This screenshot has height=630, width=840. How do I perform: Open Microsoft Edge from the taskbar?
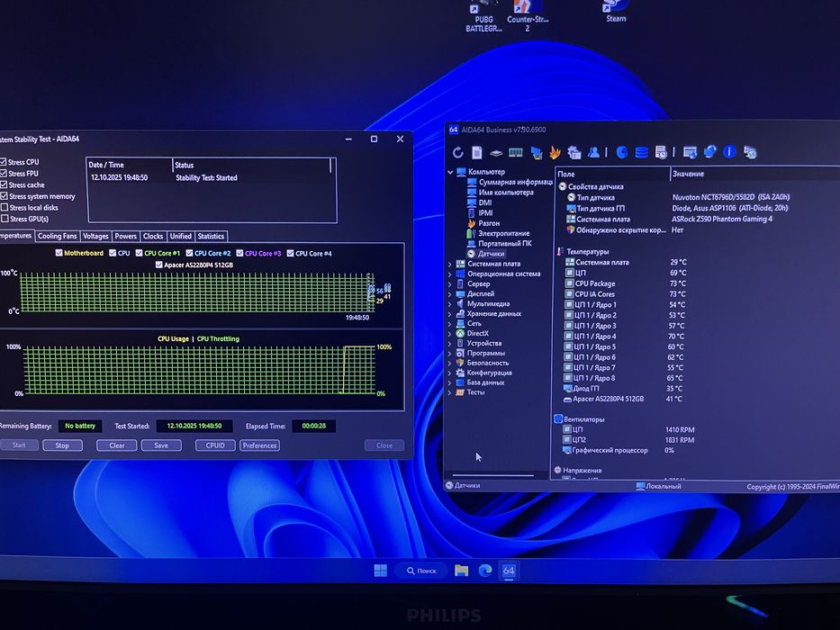(485, 571)
